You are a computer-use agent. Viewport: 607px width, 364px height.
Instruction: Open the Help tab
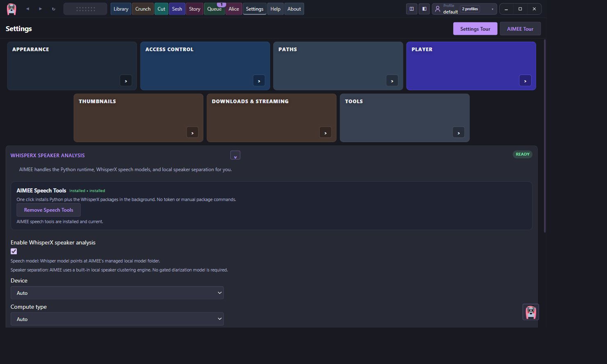(x=275, y=9)
